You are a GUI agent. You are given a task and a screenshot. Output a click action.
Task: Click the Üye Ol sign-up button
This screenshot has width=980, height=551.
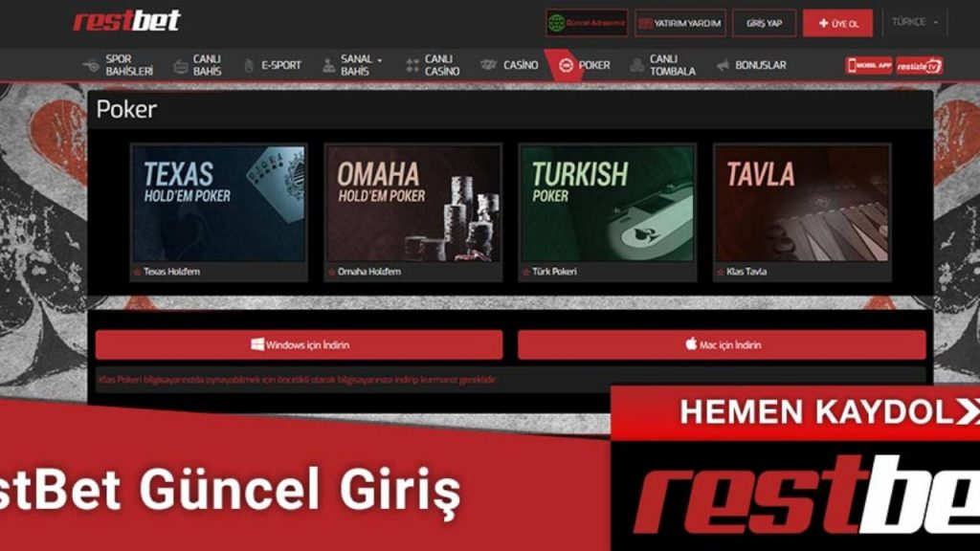[x=837, y=23]
